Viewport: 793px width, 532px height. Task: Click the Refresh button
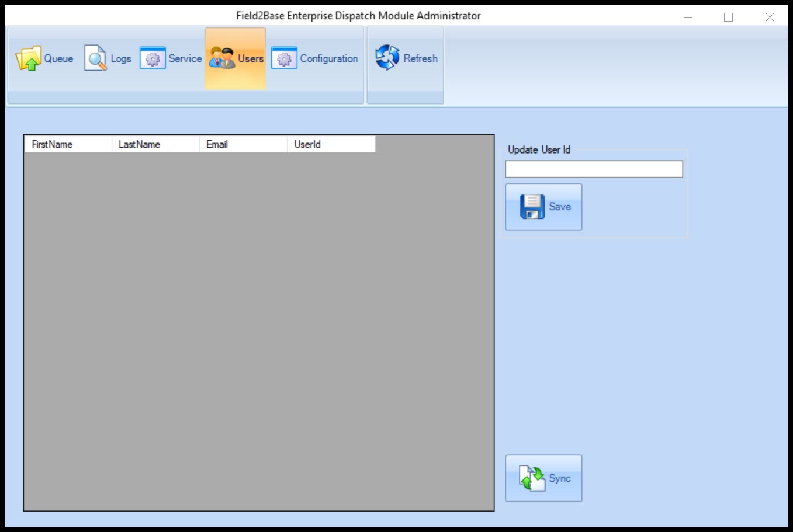(x=406, y=58)
